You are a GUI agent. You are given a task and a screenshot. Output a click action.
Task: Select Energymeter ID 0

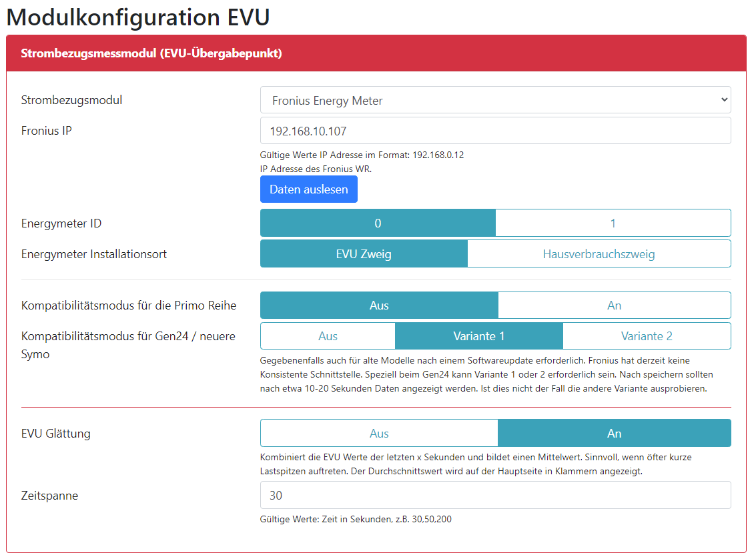tap(378, 223)
